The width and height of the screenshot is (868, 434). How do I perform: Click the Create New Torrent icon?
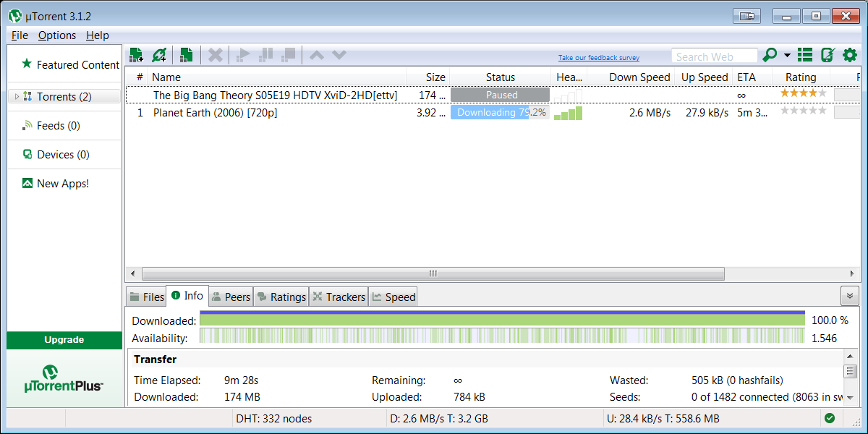tap(186, 54)
